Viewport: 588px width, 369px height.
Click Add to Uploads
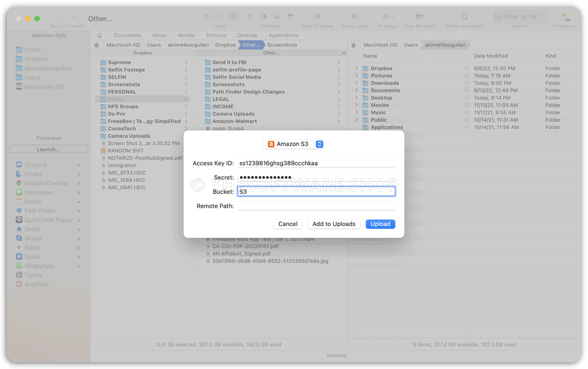pos(334,224)
